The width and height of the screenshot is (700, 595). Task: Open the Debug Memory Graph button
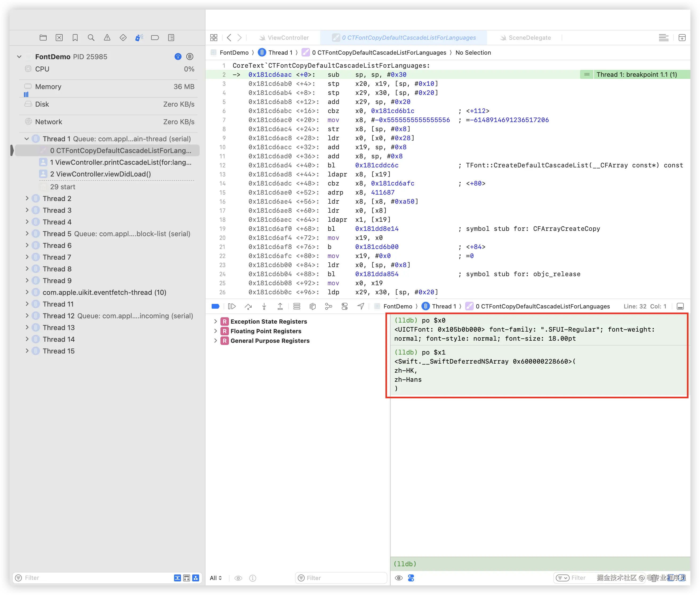click(x=329, y=306)
